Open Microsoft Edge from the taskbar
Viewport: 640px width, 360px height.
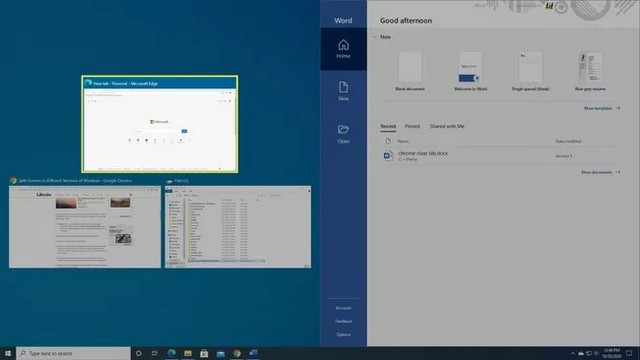tap(171, 353)
